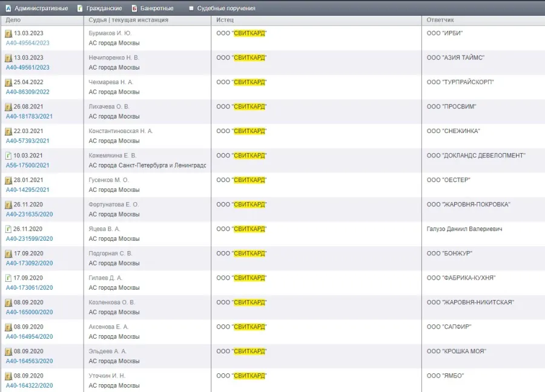This screenshot has height=392, width=545.
Task: Click defendant Галузо Даниил Валериевич
Action: pos(464,229)
